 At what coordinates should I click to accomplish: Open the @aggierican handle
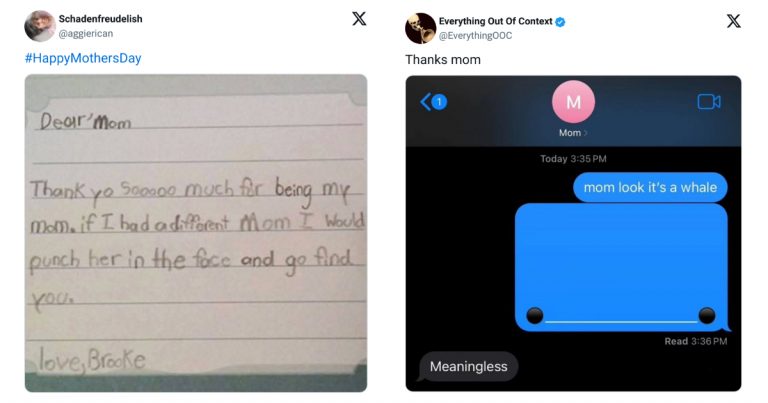[86, 34]
